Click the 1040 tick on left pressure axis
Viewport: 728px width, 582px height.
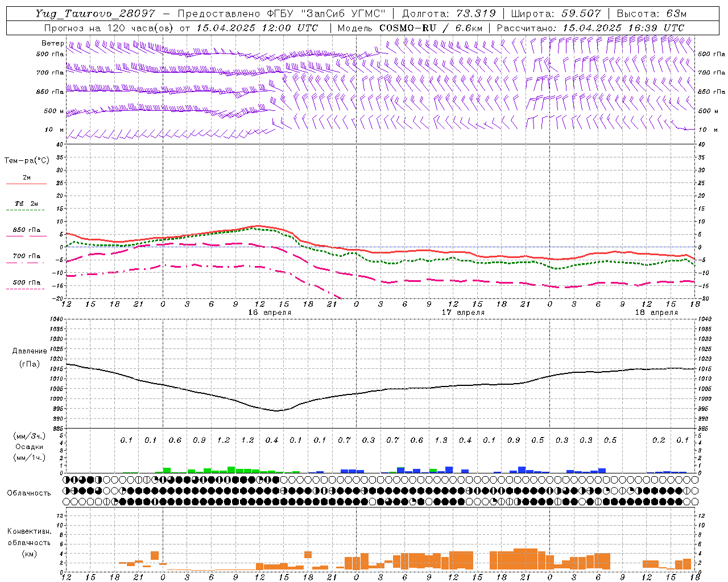pos(56,319)
